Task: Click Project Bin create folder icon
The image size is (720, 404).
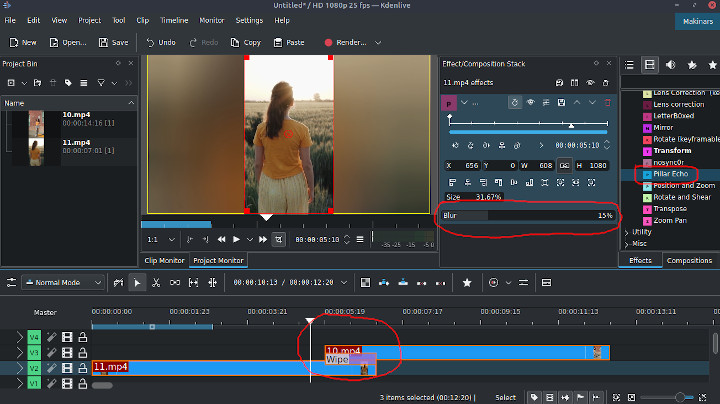Action: [38, 83]
